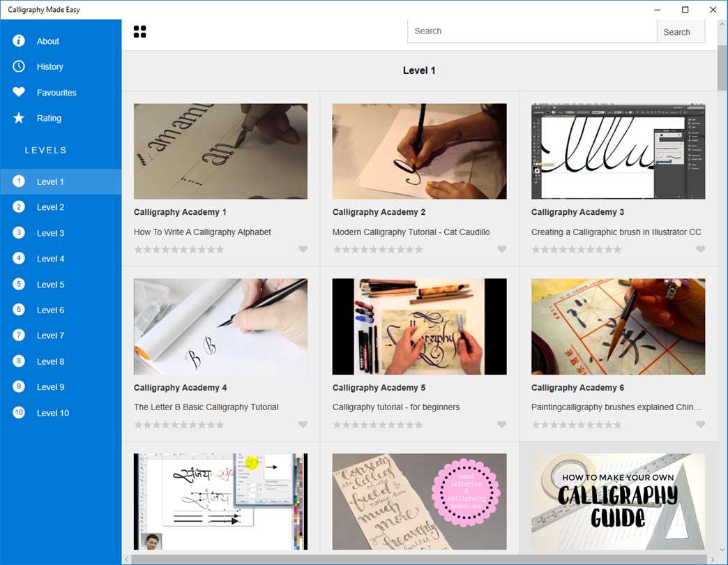Viewport: 728px width, 565px height.
Task: Click the number 10 circle icon
Action: point(19,412)
